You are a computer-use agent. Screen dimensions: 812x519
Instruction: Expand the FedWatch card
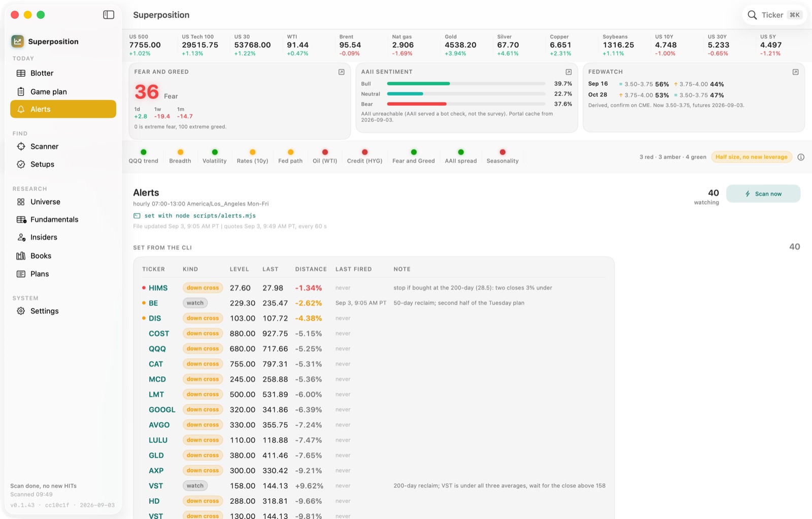coord(795,72)
